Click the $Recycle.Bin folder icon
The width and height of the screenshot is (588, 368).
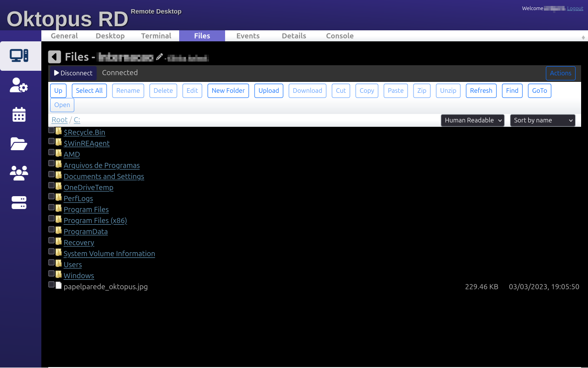click(58, 131)
